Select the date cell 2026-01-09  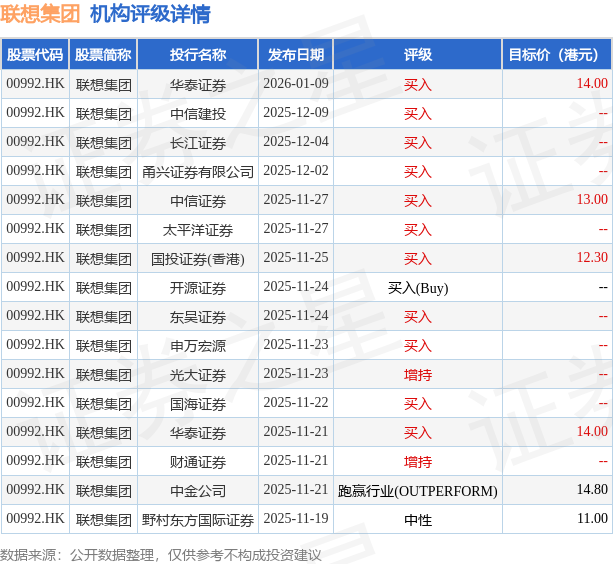click(296, 84)
